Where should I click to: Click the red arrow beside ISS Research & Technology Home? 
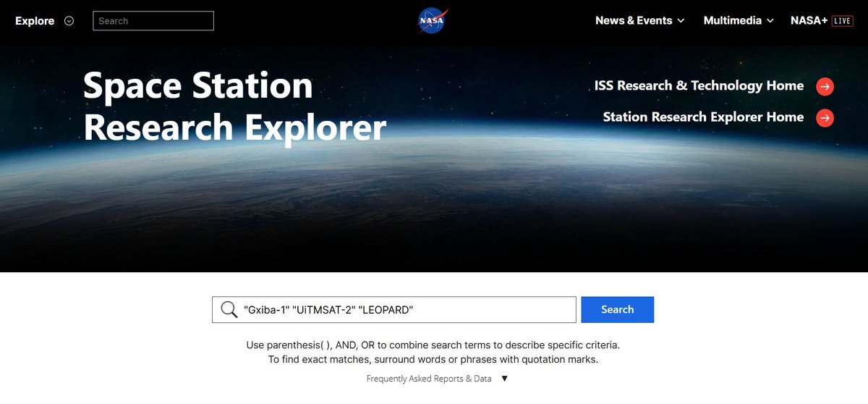(825, 87)
